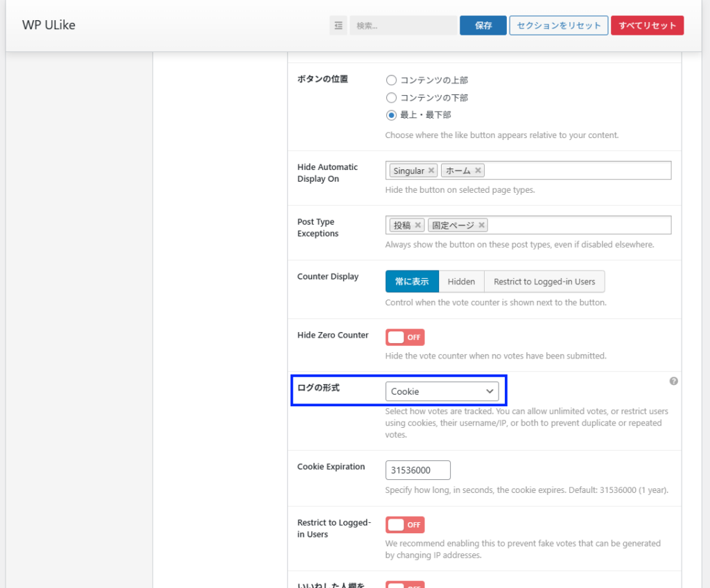The width and height of the screenshot is (710, 588).
Task: Open the Post Type Exceptions selector
Action: click(575, 225)
